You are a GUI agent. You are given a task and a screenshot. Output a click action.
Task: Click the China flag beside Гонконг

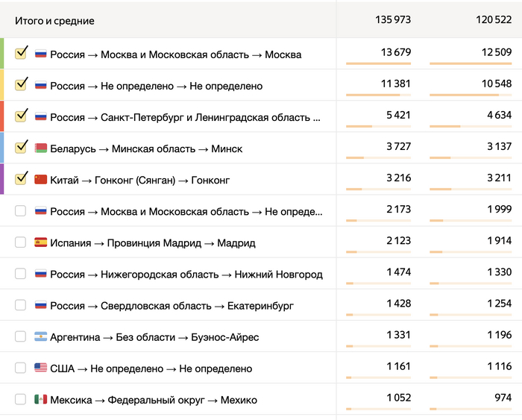(x=41, y=180)
